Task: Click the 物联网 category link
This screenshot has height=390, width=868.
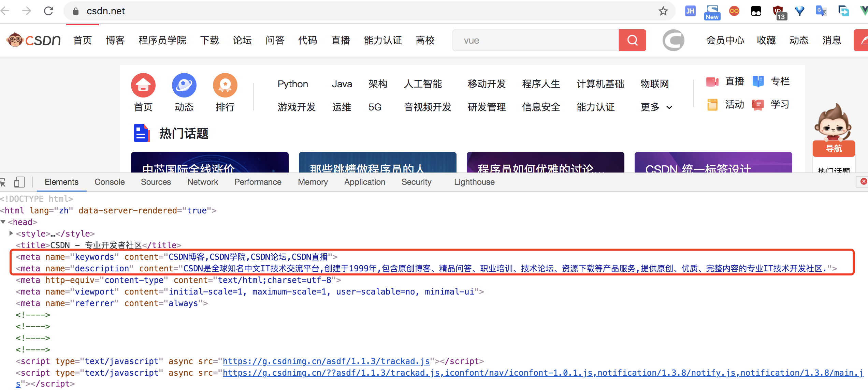Action: tap(655, 84)
